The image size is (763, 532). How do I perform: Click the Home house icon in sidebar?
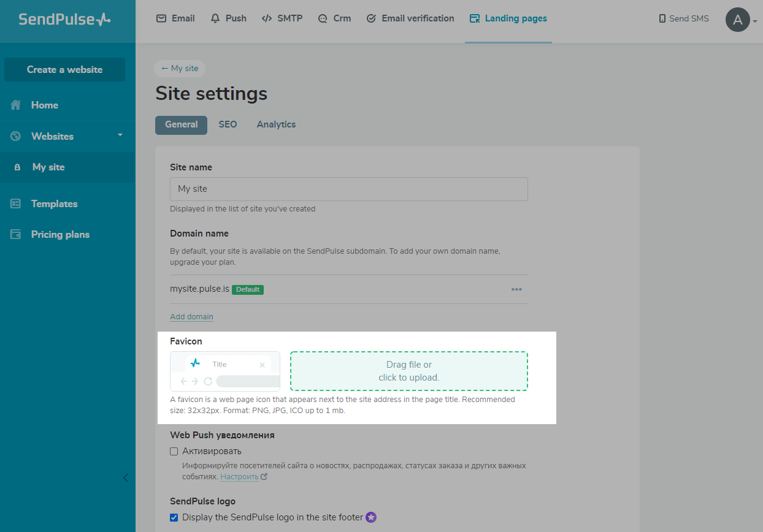[16, 105]
